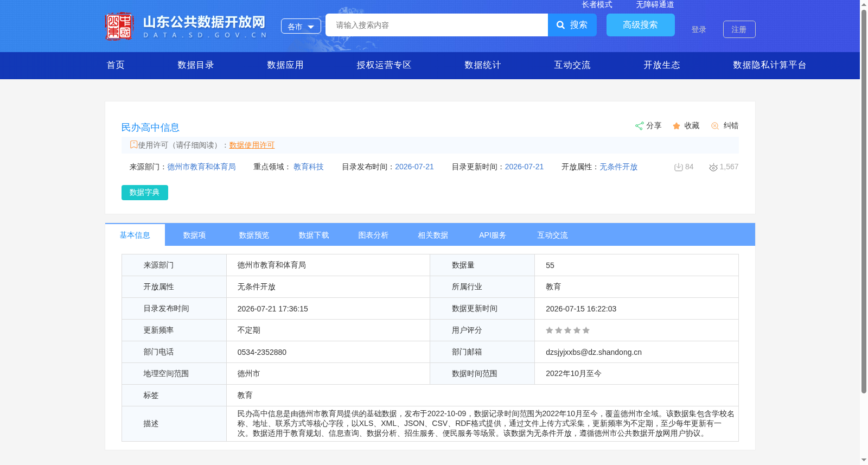Enable 长者模式 elder mode

(597, 4)
